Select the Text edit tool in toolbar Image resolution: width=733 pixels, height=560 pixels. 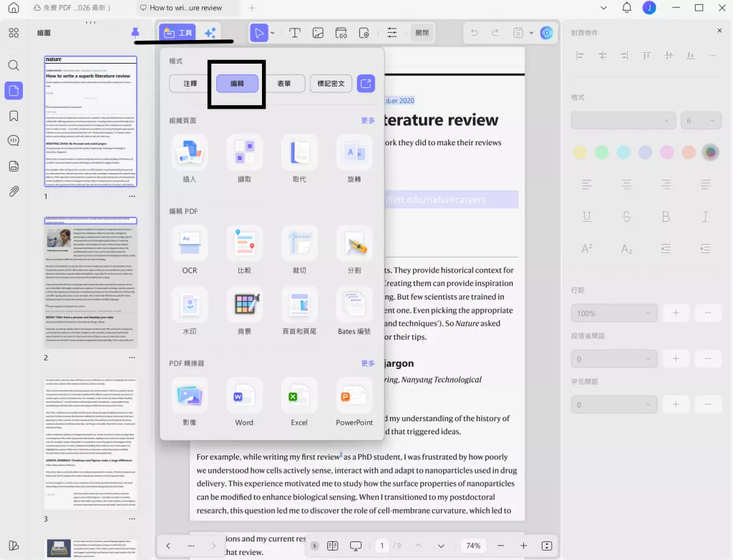(x=294, y=33)
